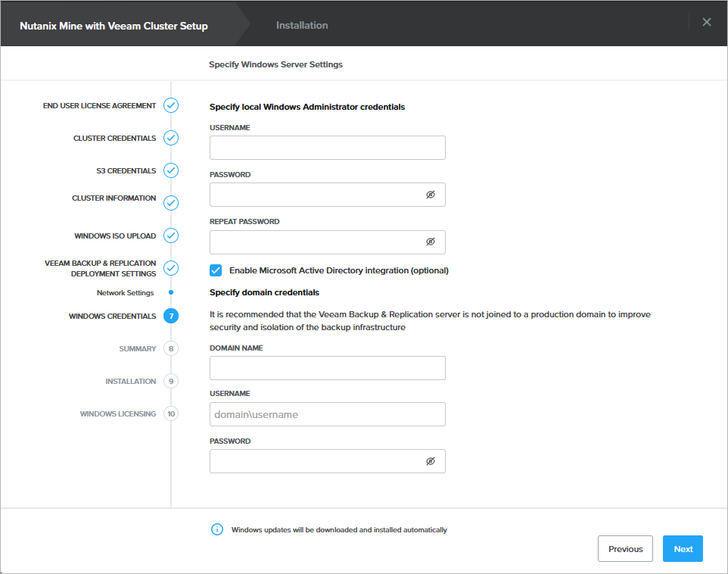This screenshot has width=728, height=574.
Task: Click the Installation breadcrumb in the header
Action: click(302, 26)
